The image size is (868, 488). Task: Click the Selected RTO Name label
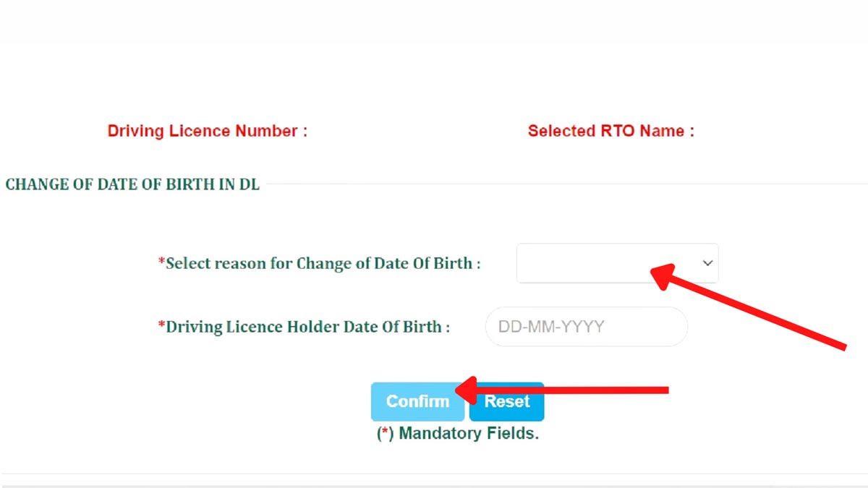(x=611, y=131)
